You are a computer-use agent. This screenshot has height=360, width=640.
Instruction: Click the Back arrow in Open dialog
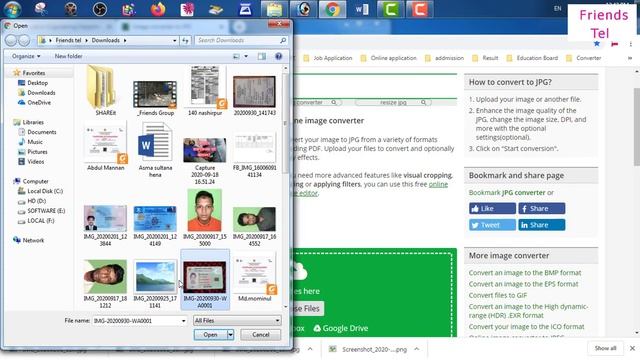click(x=11, y=40)
